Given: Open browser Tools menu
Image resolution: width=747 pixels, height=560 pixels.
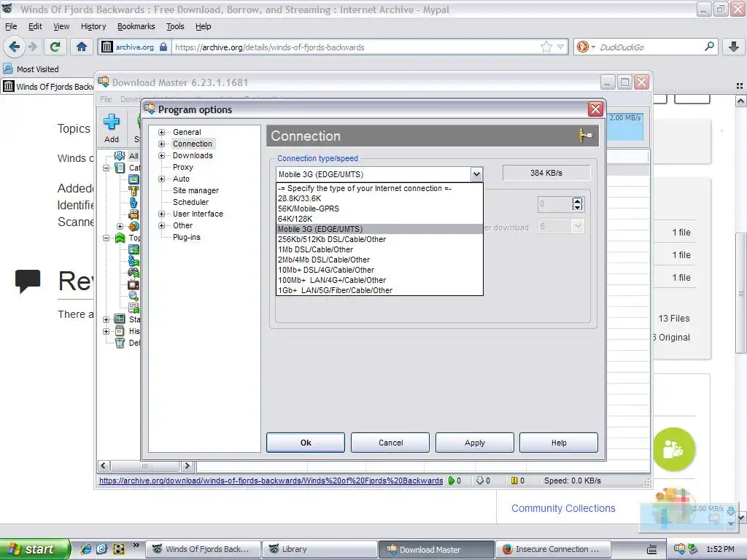Looking at the screenshot, I should tap(175, 26).
